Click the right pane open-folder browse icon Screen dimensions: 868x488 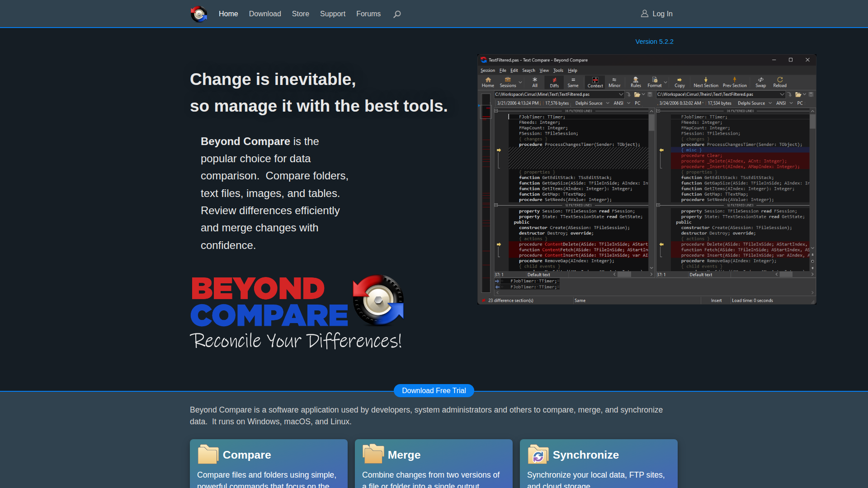point(798,94)
